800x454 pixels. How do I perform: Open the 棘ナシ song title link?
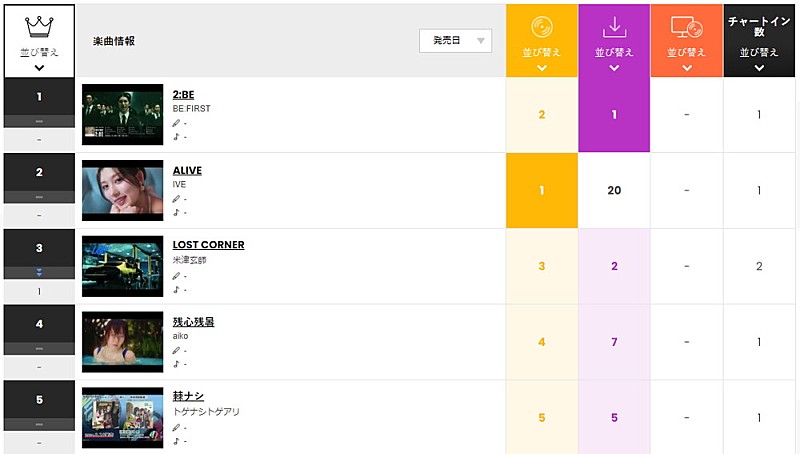tap(188, 396)
